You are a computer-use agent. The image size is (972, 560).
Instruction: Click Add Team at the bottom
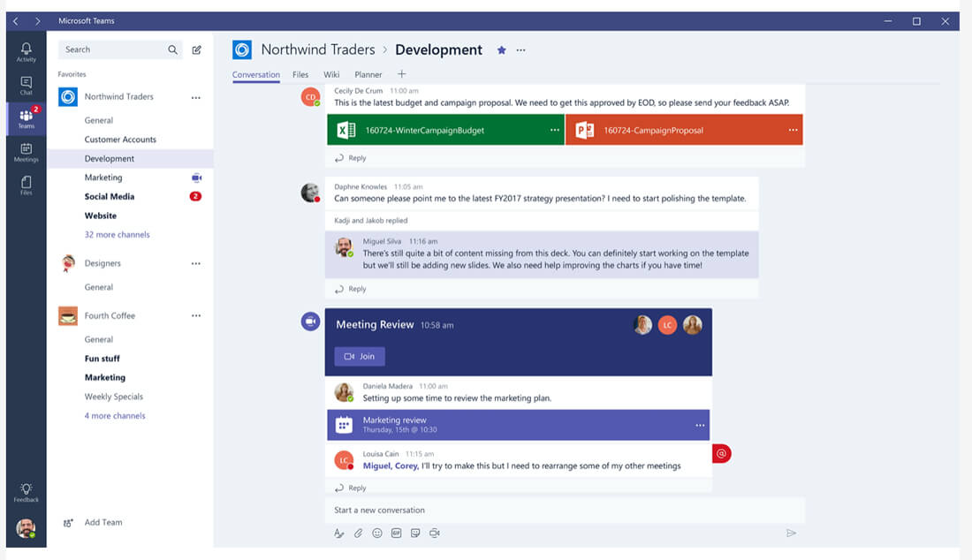click(x=103, y=523)
